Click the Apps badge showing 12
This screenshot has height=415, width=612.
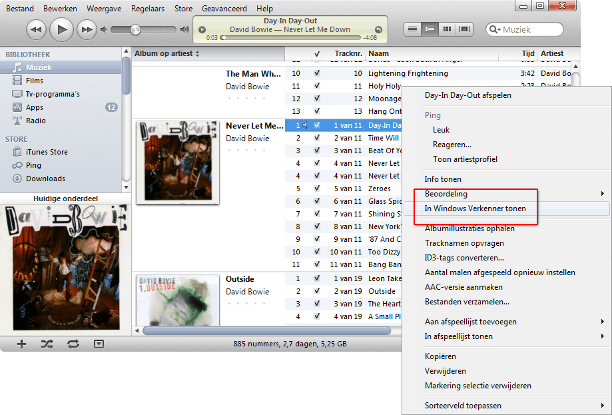click(111, 107)
